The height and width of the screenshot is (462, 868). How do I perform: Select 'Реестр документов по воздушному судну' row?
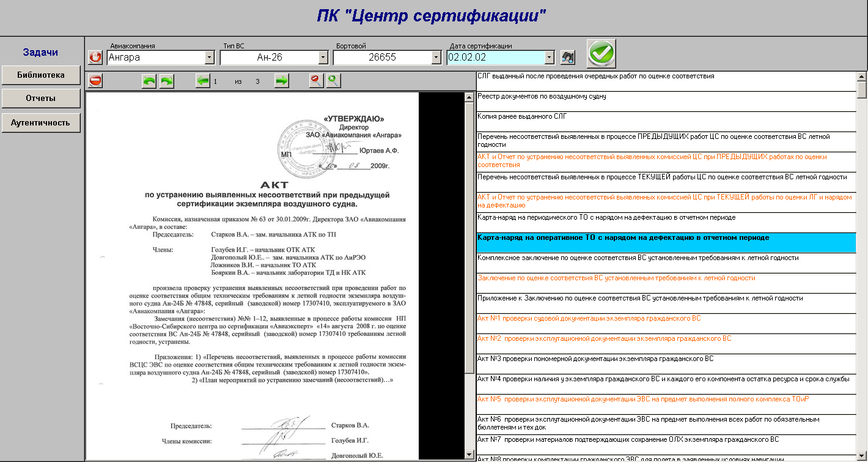(x=666, y=102)
